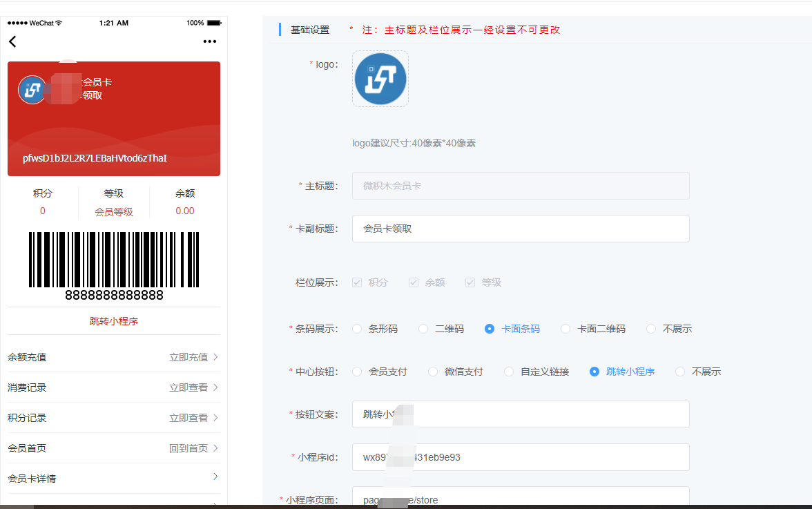Image resolution: width=812 pixels, height=509 pixels.
Task: Tap 立即查看 next to 消费记录
Action: pos(188,387)
